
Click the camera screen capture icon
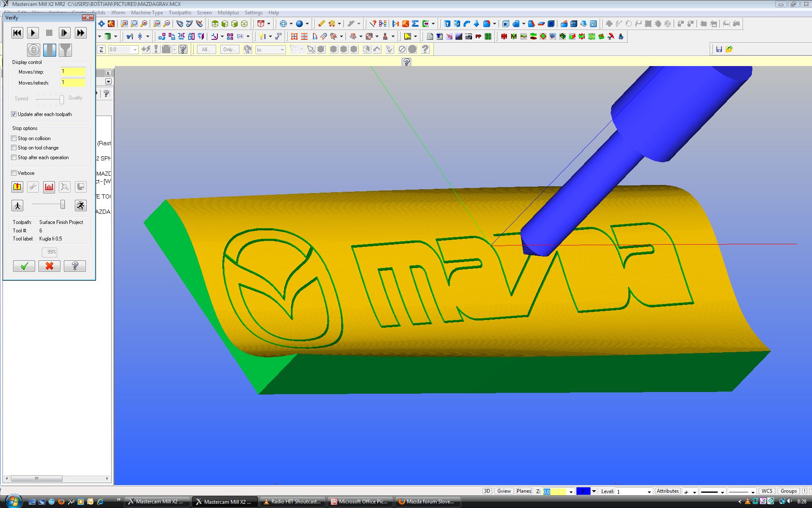(469, 36)
